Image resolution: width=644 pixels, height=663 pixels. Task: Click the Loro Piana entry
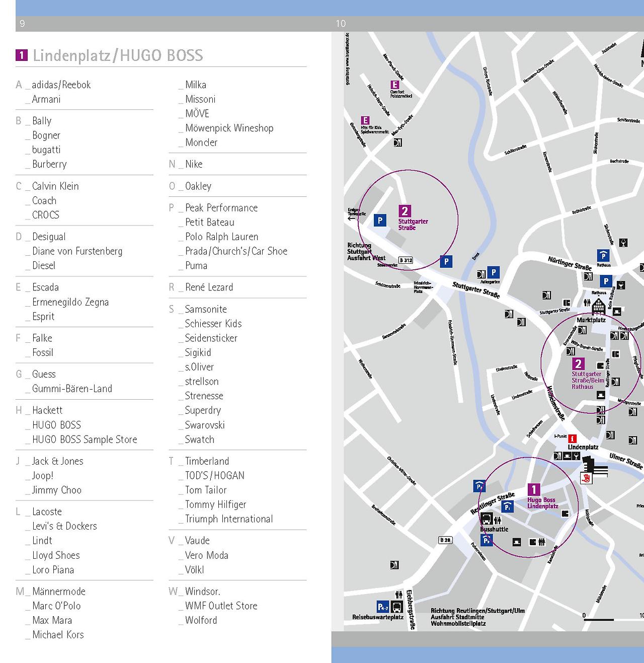coord(53,570)
